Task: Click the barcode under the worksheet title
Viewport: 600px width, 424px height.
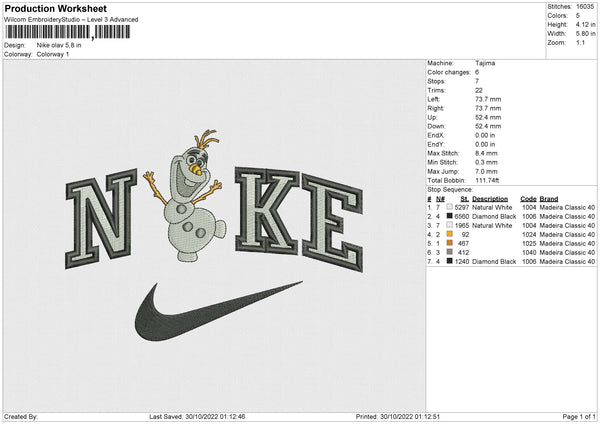Action: pos(67,32)
